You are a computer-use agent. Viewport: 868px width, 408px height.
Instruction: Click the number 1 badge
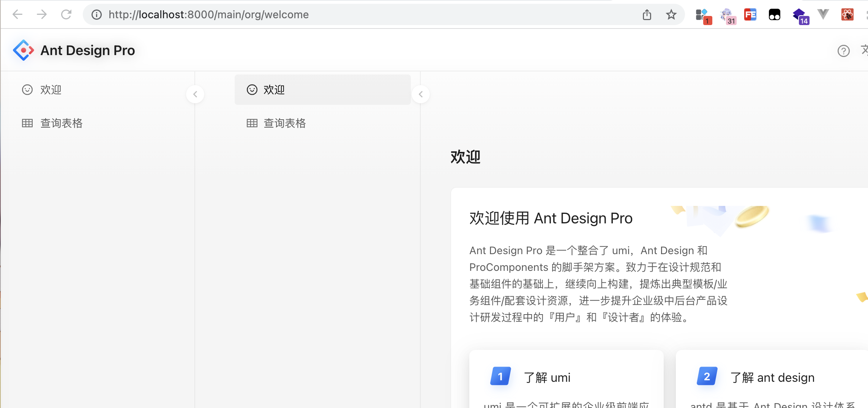pos(500,376)
